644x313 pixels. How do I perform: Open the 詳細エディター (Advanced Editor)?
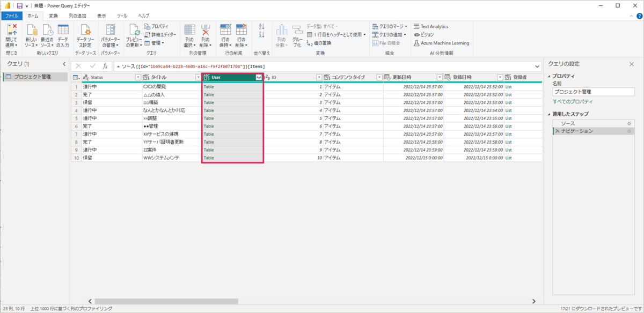click(160, 34)
